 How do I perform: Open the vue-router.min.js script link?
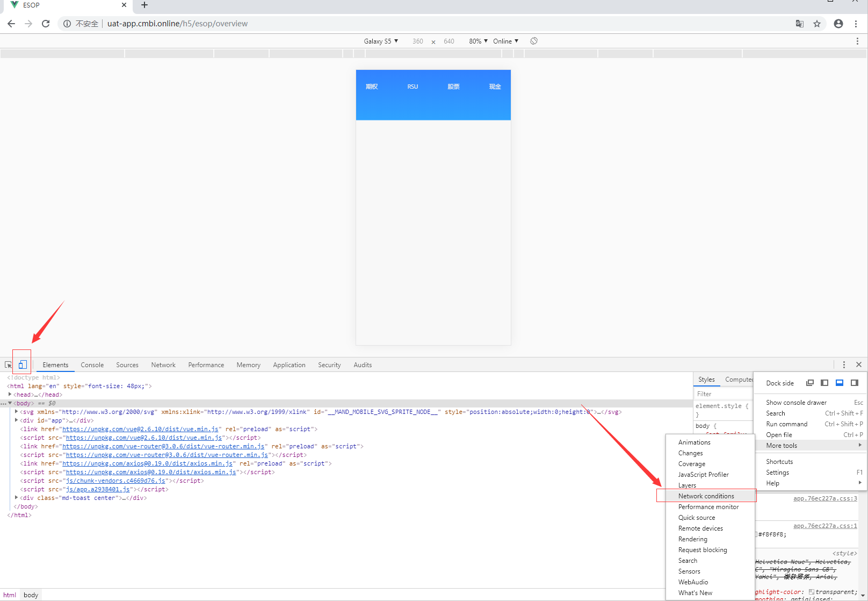[167, 455]
